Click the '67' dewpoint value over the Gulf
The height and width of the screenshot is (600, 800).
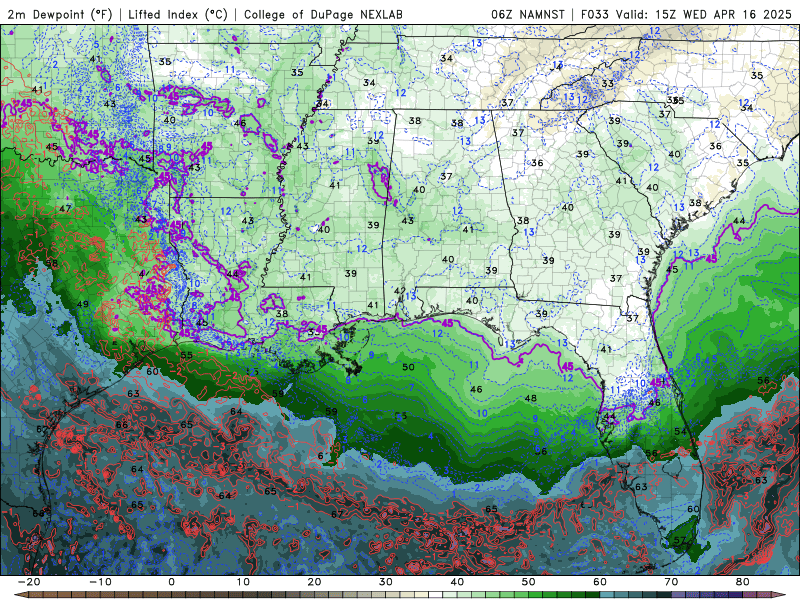337,514
